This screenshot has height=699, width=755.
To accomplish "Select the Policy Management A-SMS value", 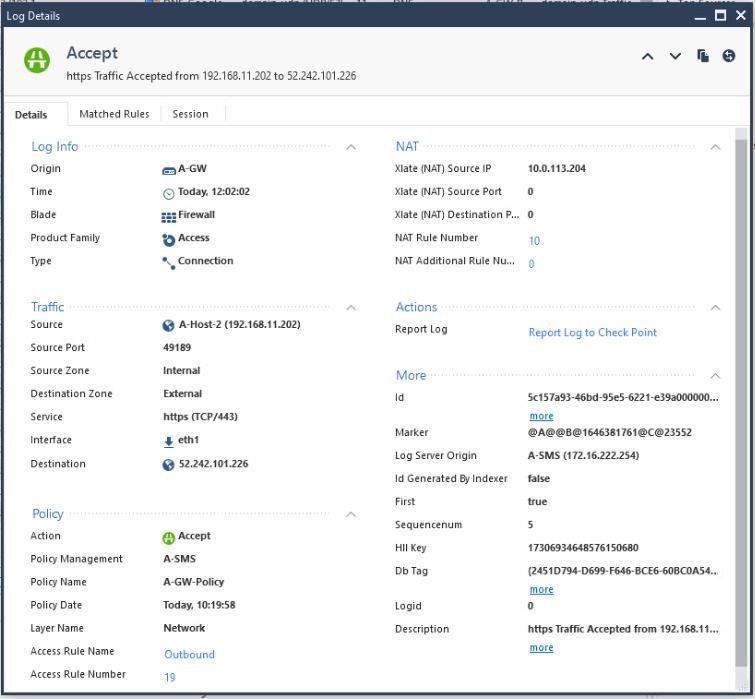I will click(x=179, y=559).
